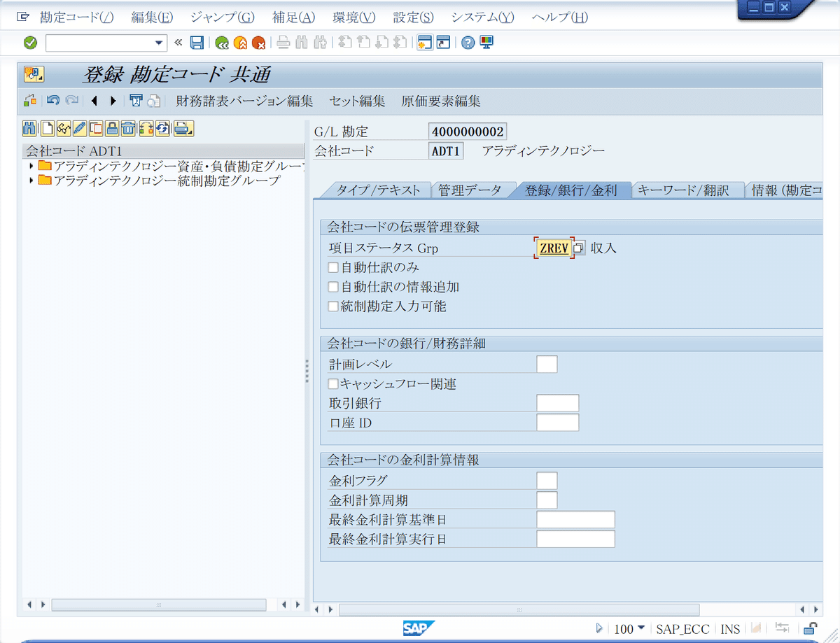Select the Find binoculars icon above the tree
Image resolution: width=840 pixels, height=643 pixels.
29,128
